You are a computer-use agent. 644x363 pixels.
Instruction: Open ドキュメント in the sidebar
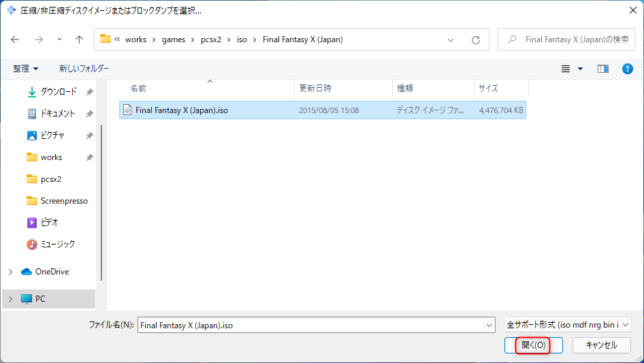[57, 114]
